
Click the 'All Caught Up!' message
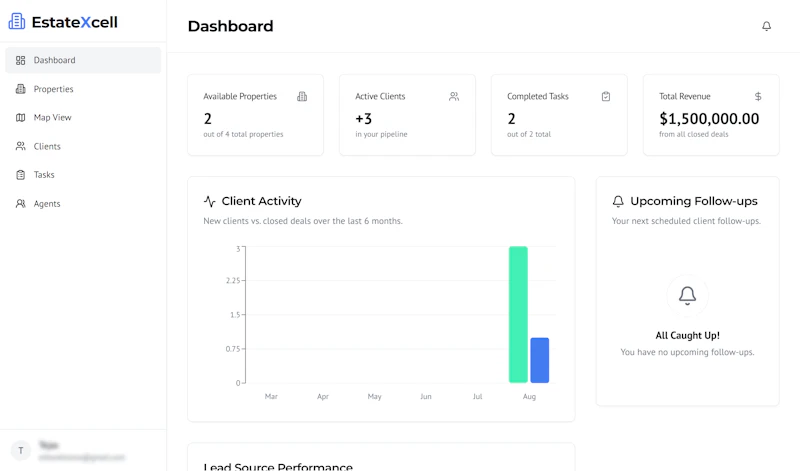(x=687, y=335)
